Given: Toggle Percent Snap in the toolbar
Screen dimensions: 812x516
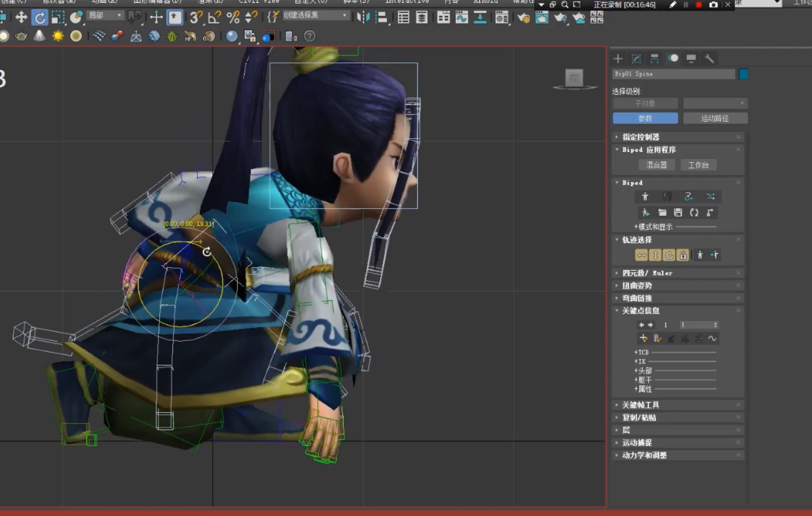Looking at the screenshot, I should coord(233,18).
